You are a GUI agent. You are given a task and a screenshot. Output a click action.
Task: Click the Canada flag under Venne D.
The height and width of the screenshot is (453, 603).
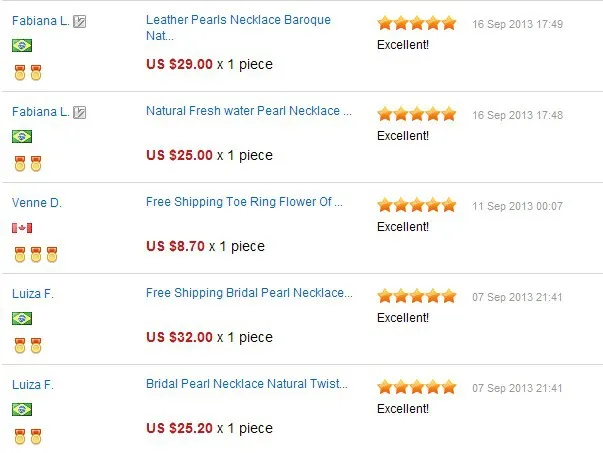22,228
